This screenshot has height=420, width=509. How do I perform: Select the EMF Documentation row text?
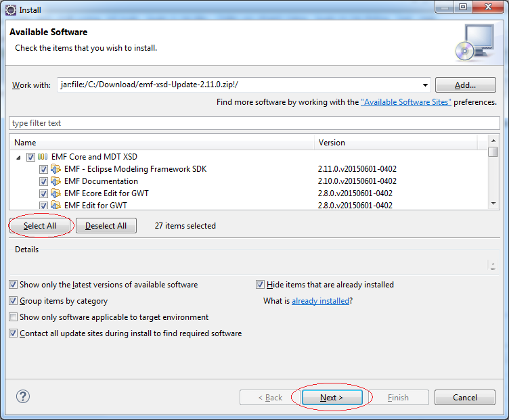(101, 181)
